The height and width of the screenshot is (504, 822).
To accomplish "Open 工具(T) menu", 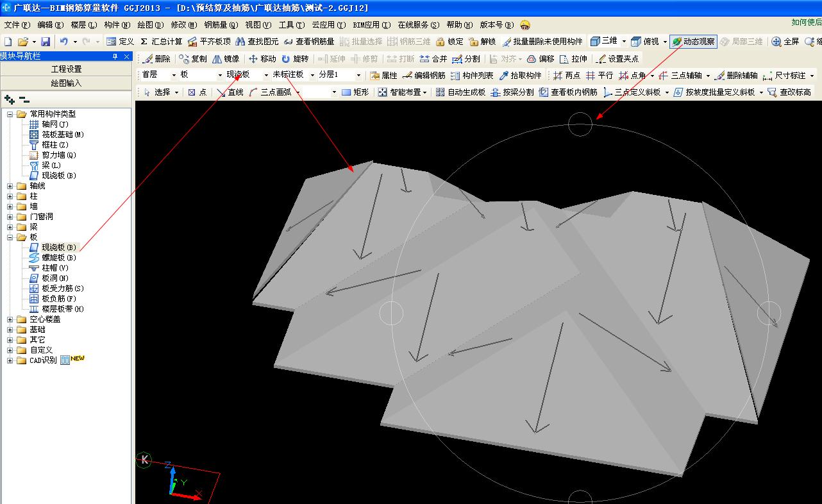I will click(291, 25).
